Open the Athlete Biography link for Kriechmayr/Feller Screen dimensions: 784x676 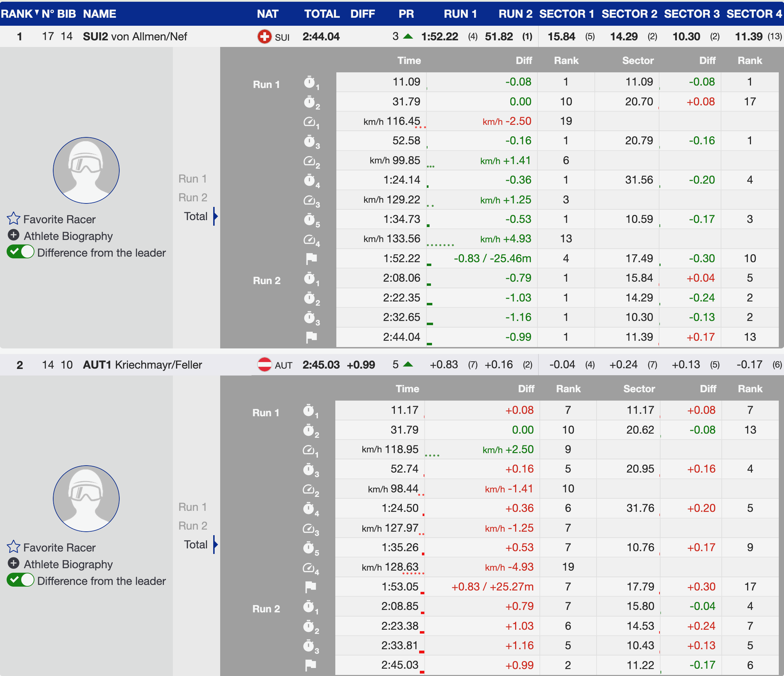coord(68,564)
